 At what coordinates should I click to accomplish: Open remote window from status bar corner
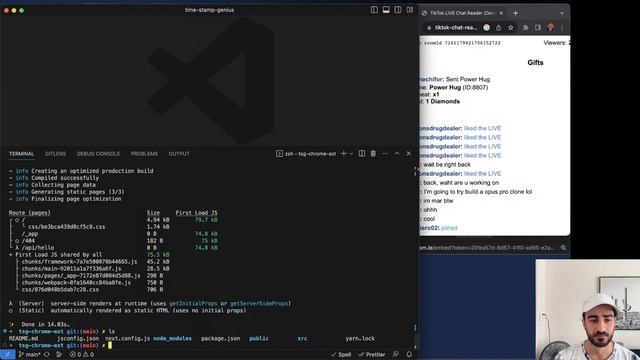pyautogui.click(x=7, y=354)
